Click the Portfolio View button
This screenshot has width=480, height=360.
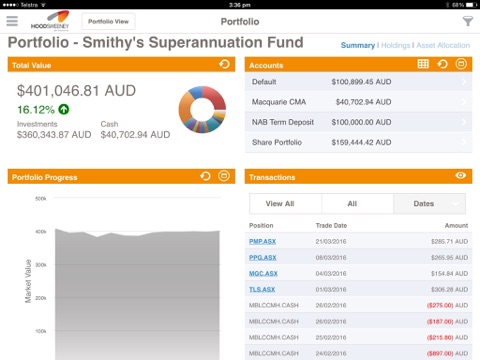coord(108,21)
